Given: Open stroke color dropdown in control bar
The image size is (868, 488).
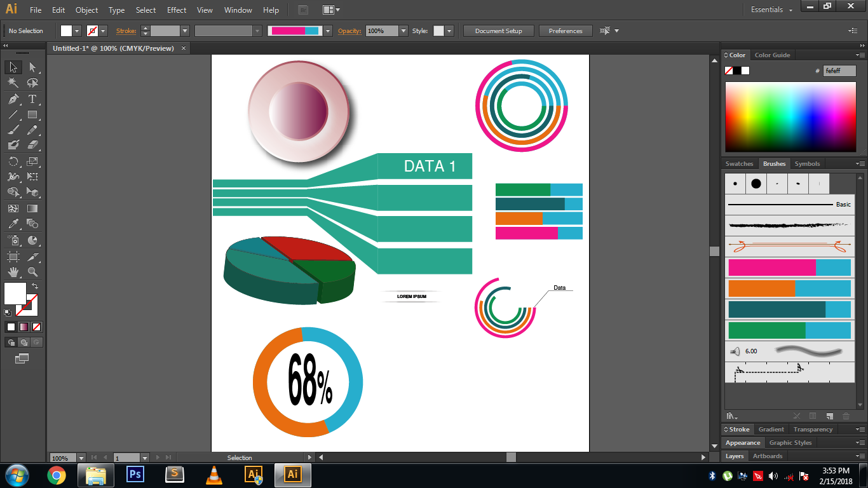Looking at the screenshot, I should 103,30.
